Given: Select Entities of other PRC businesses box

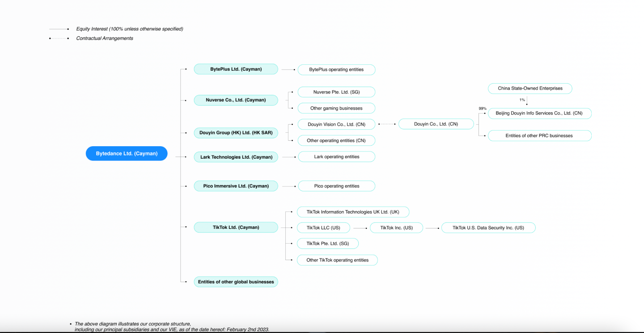Looking at the screenshot, I should point(539,135).
